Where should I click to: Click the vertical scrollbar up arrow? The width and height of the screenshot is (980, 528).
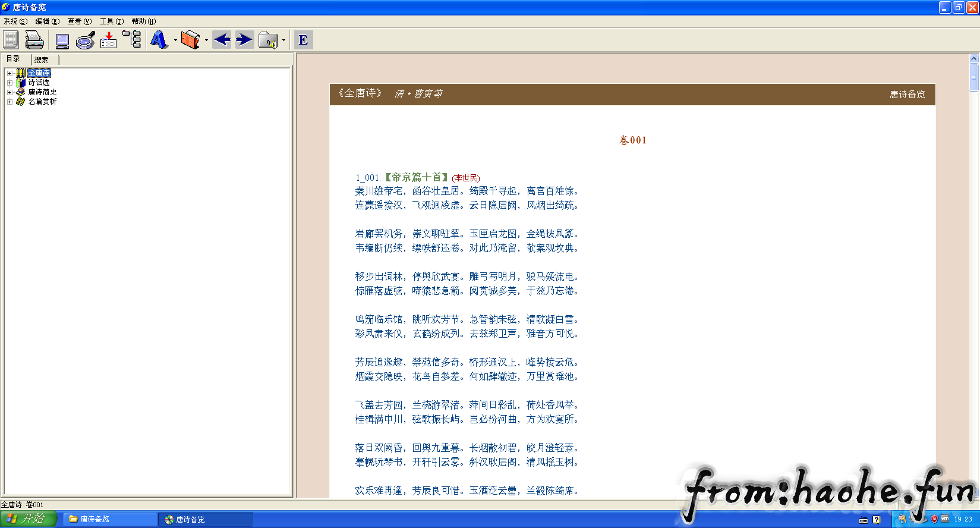click(x=973, y=58)
